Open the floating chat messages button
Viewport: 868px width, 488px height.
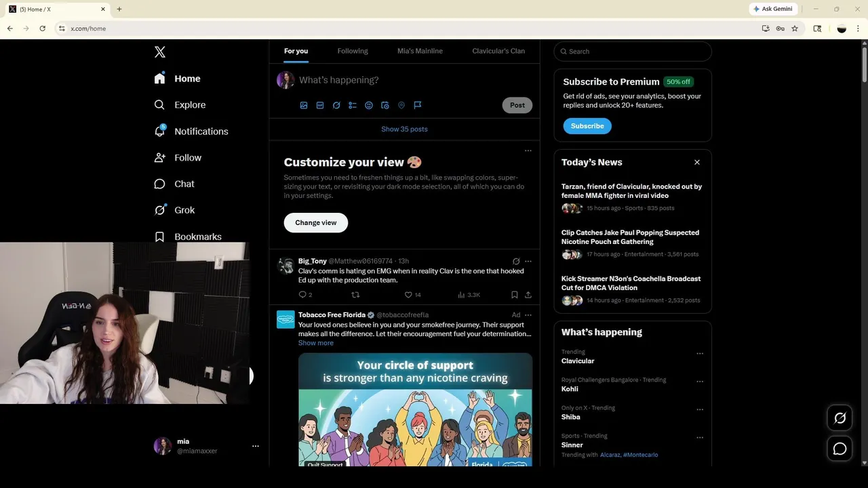tap(840, 449)
